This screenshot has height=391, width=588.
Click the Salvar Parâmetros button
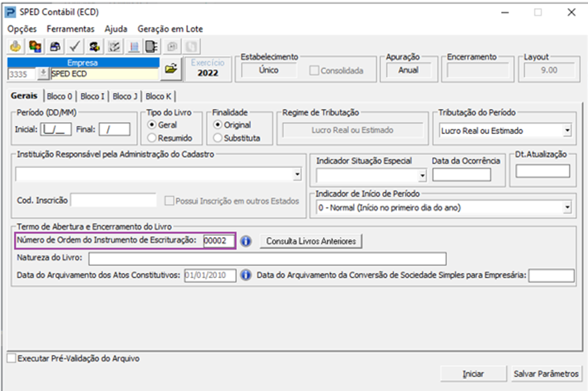(546, 374)
